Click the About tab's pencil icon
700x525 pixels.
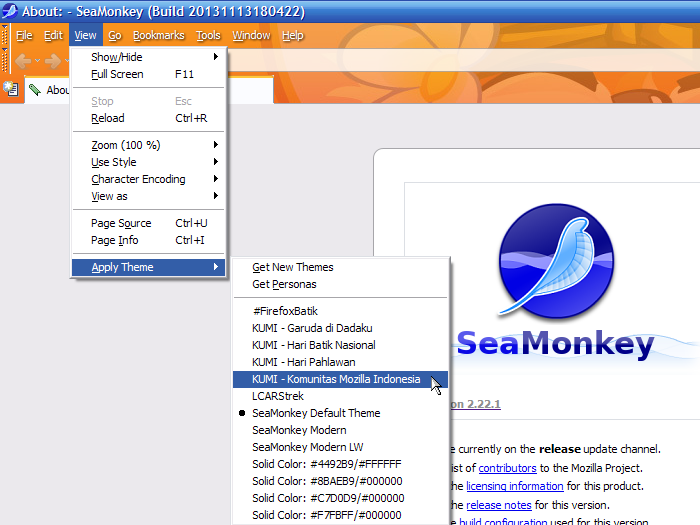[35, 90]
